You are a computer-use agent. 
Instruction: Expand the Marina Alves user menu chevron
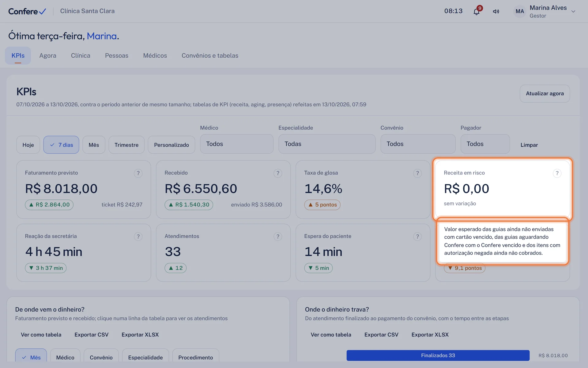pyautogui.click(x=573, y=12)
